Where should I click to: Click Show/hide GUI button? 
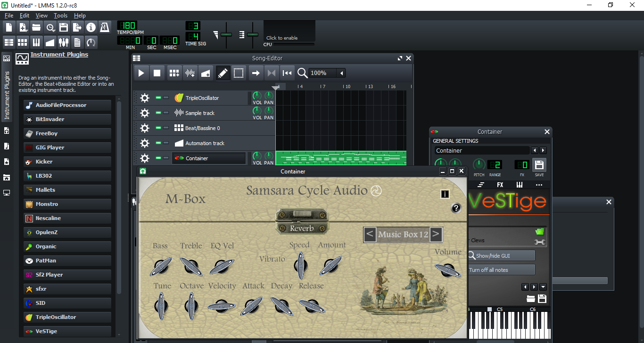(x=502, y=256)
